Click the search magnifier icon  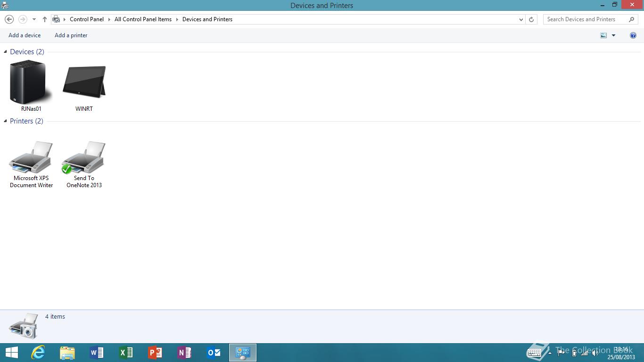[x=632, y=19]
